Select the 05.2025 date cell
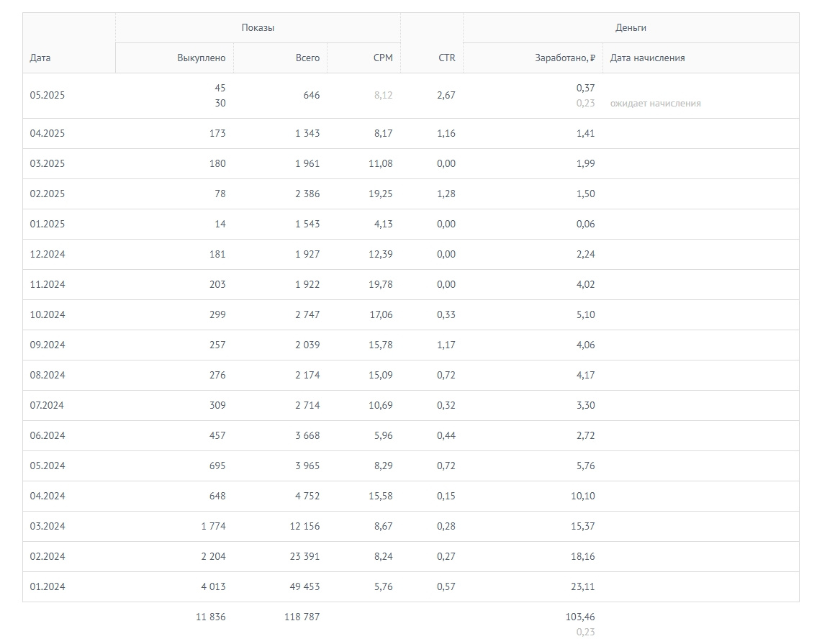Image resolution: width=817 pixels, height=644 pixels. [48, 96]
